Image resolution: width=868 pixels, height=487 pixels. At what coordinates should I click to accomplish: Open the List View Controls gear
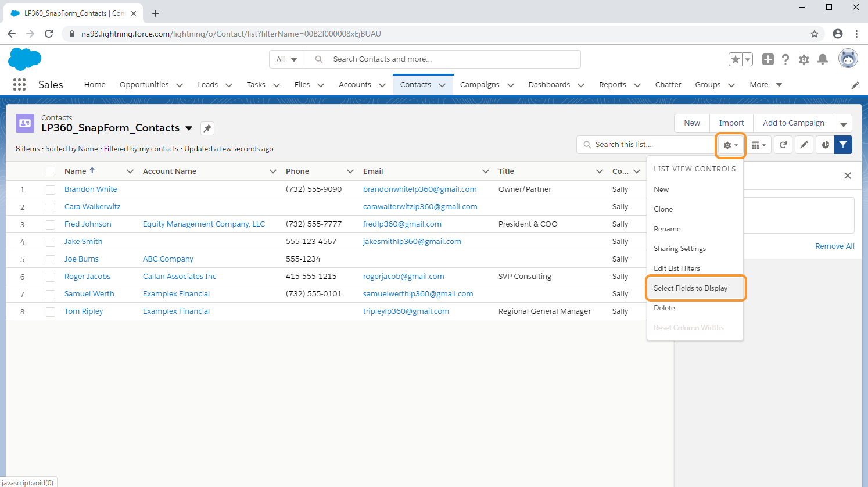click(731, 145)
